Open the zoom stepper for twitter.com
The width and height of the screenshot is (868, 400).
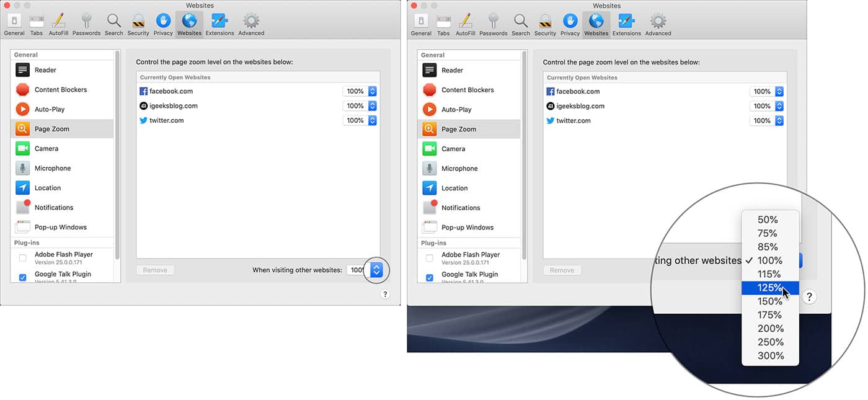pos(372,120)
